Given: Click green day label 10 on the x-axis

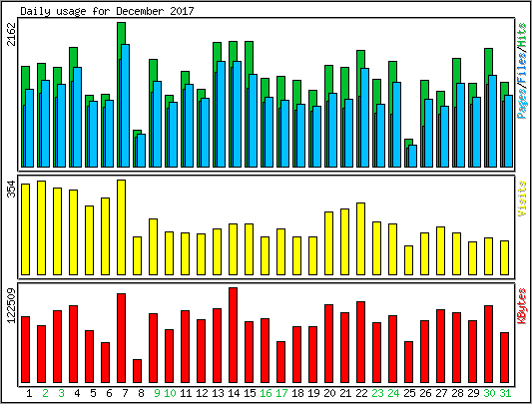Looking at the screenshot, I should (170, 393).
